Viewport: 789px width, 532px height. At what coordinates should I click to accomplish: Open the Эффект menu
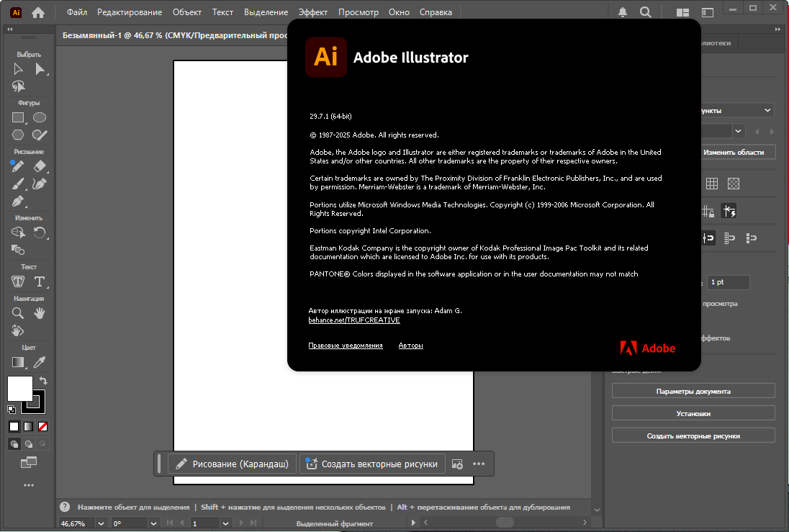[x=313, y=12]
